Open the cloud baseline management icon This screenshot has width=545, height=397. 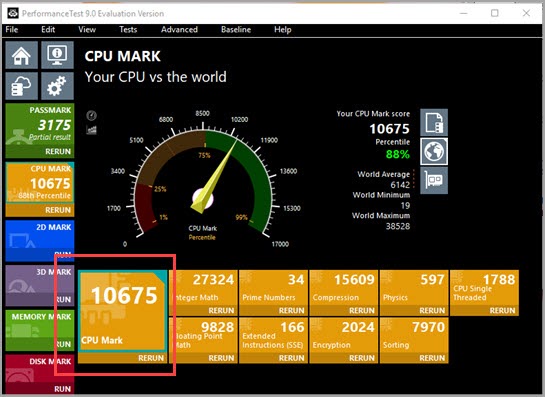click(22, 86)
